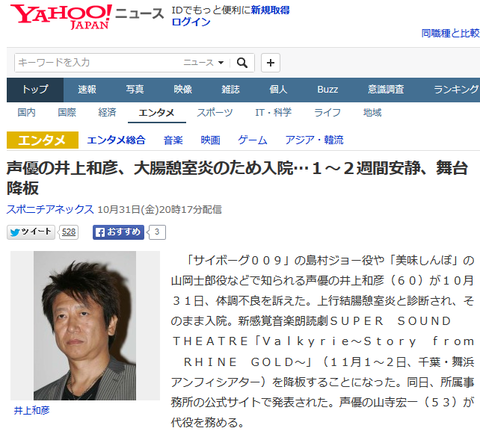Open the 国際 category
This screenshot has height=437, width=480.
point(67,113)
